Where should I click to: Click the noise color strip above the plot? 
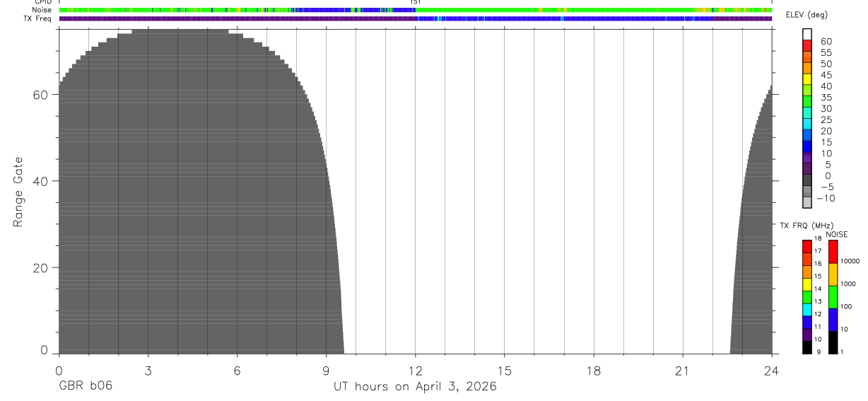(x=415, y=10)
